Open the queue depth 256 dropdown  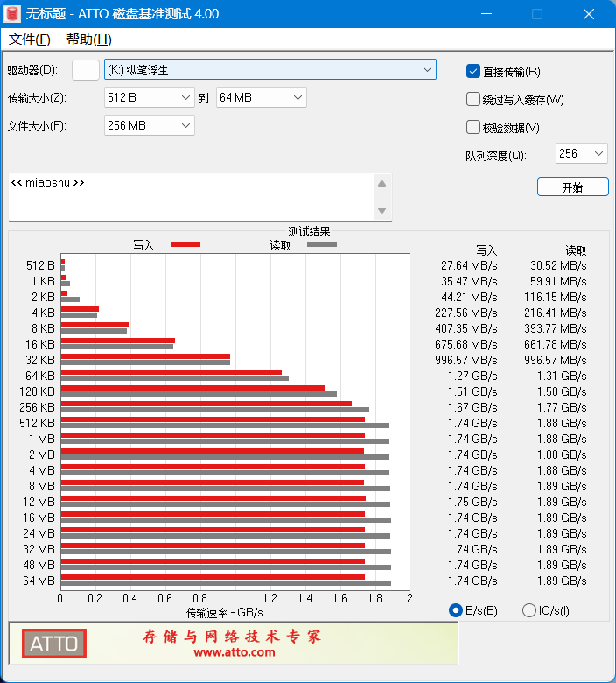[581, 153]
